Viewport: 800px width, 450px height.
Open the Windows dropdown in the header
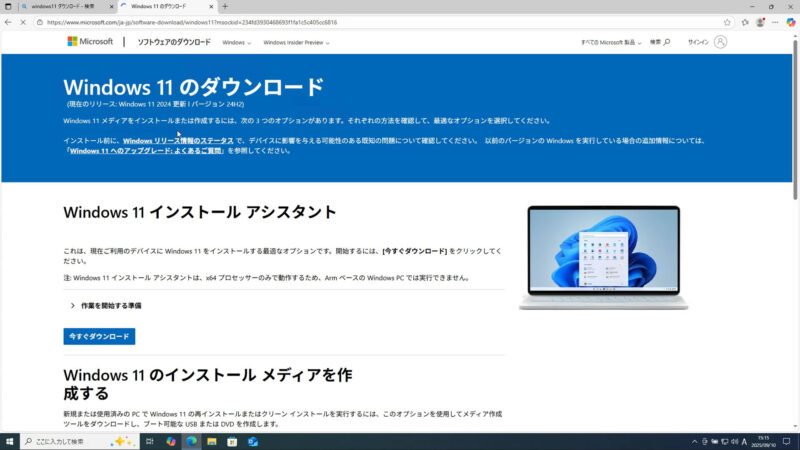[x=235, y=43]
